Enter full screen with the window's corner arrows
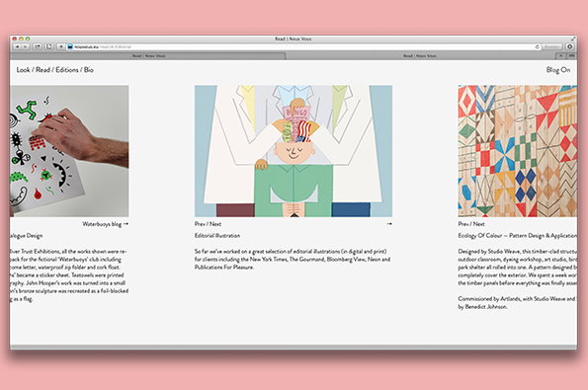 572,39
